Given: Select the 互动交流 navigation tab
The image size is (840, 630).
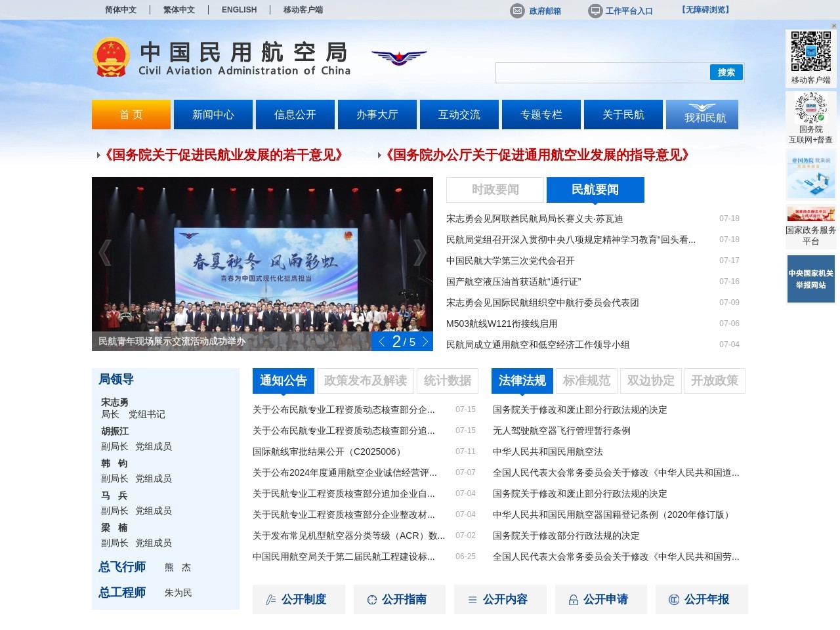Looking at the screenshot, I should (x=459, y=114).
